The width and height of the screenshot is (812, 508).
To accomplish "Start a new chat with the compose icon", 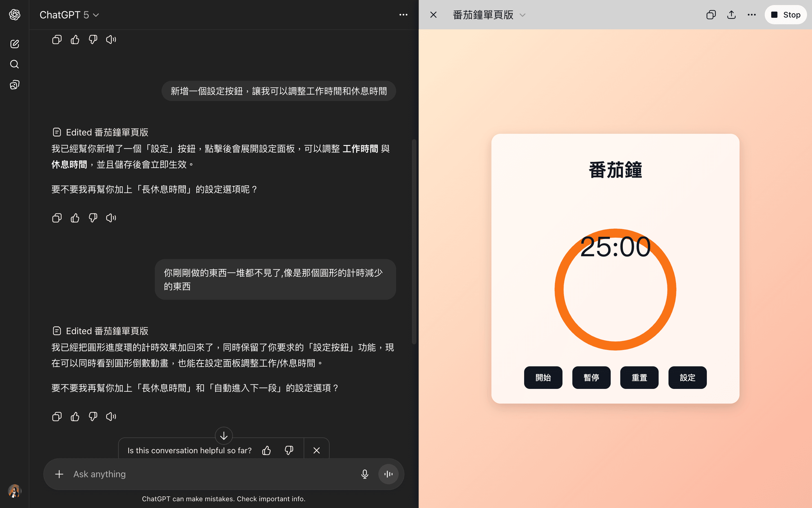I will pos(14,44).
